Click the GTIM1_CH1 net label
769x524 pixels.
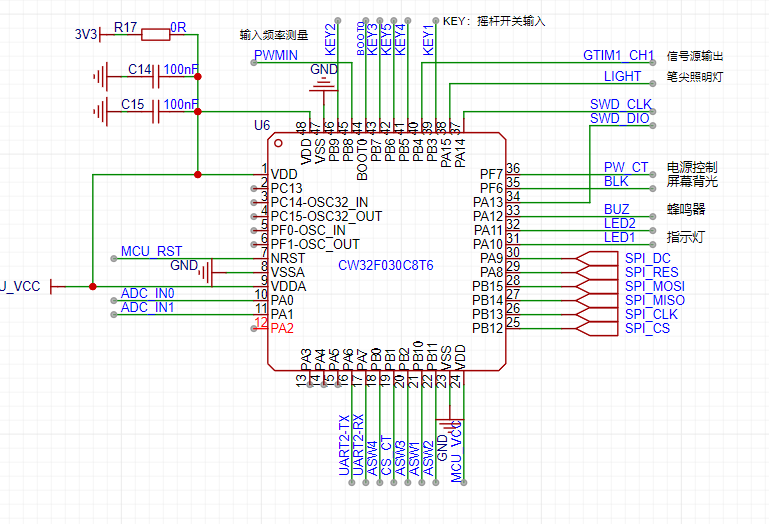pyautogui.click(x=618, y=55)
